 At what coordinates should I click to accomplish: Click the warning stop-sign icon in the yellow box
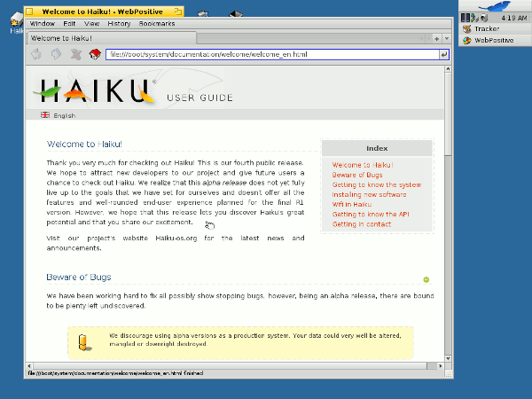[84, 342]
